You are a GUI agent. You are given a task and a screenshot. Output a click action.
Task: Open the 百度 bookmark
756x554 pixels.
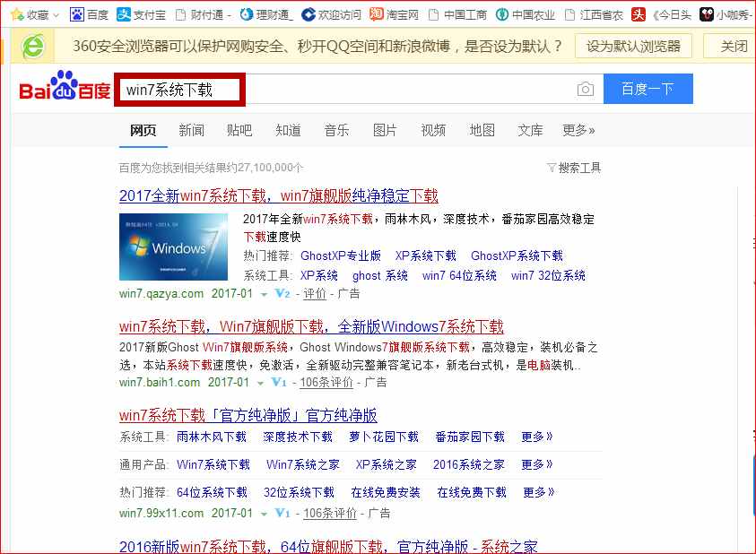coord(89,14)
